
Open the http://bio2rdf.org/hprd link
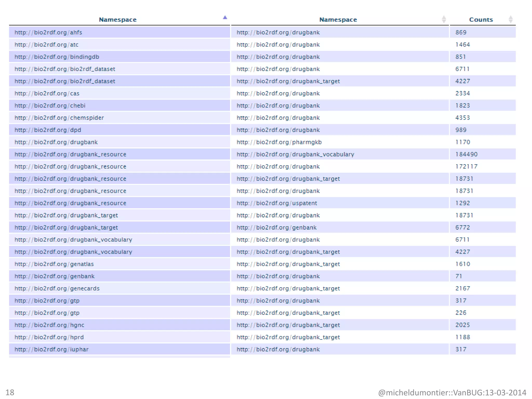coord(49,337)
